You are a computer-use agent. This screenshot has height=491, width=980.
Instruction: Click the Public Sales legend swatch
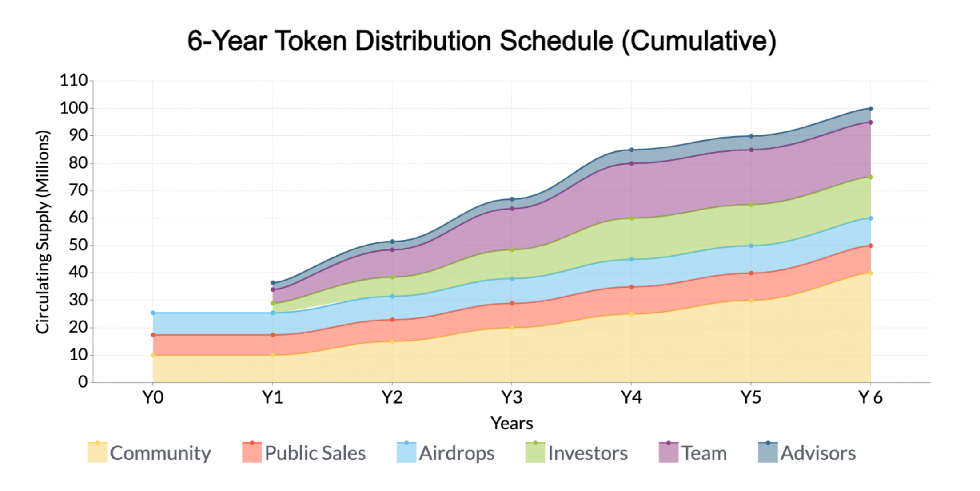point(252,453)
